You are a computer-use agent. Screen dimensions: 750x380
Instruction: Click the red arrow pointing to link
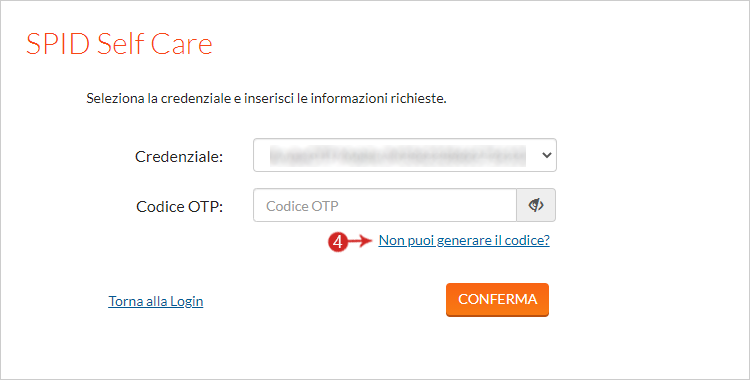360,241
